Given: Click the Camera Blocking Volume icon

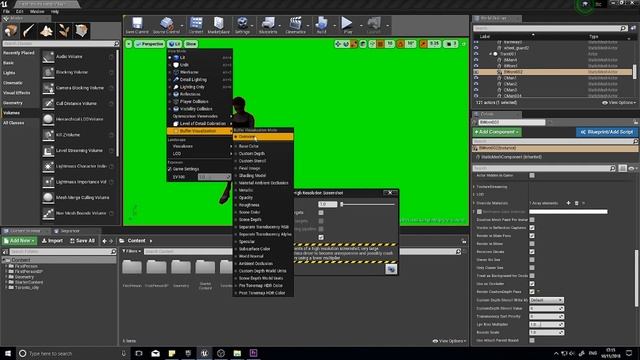Looking at the screenshot, I should 48,88.
